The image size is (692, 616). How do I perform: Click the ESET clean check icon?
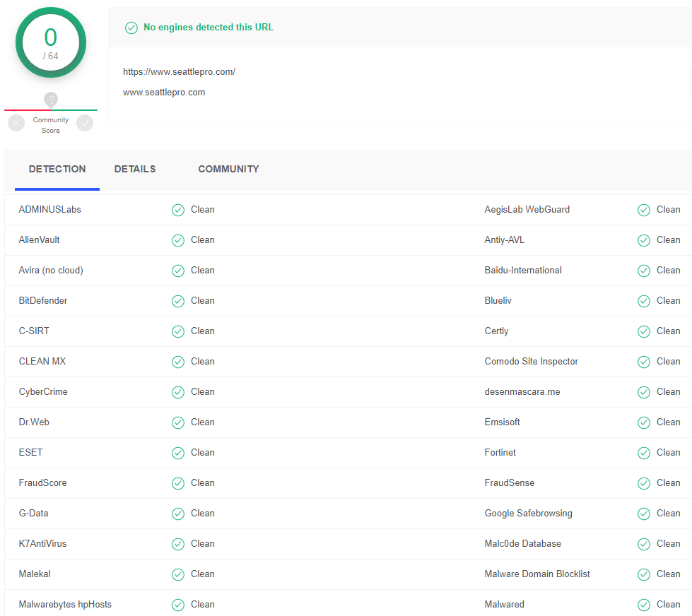click(178, 453)
